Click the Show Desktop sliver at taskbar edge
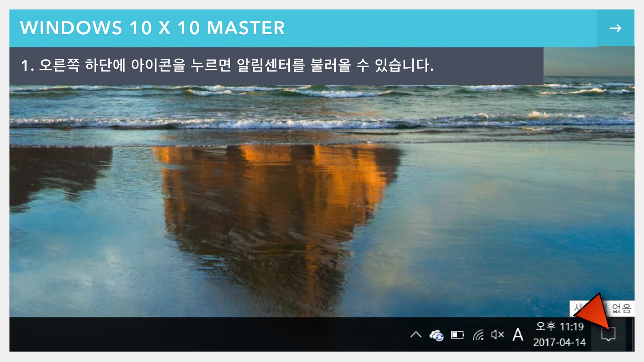This screenshot has height=362, width=644. [632, 334]
